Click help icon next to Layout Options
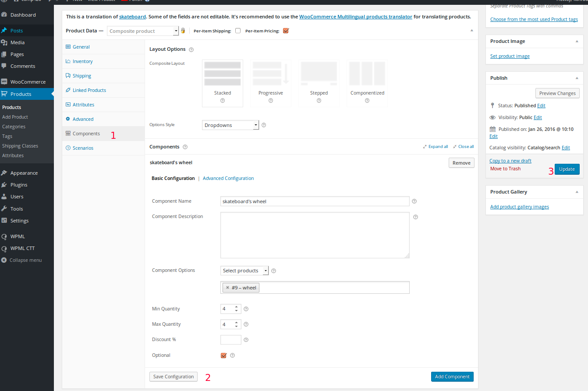This screenshot has width=588, height=391. (x=191, y=49)
